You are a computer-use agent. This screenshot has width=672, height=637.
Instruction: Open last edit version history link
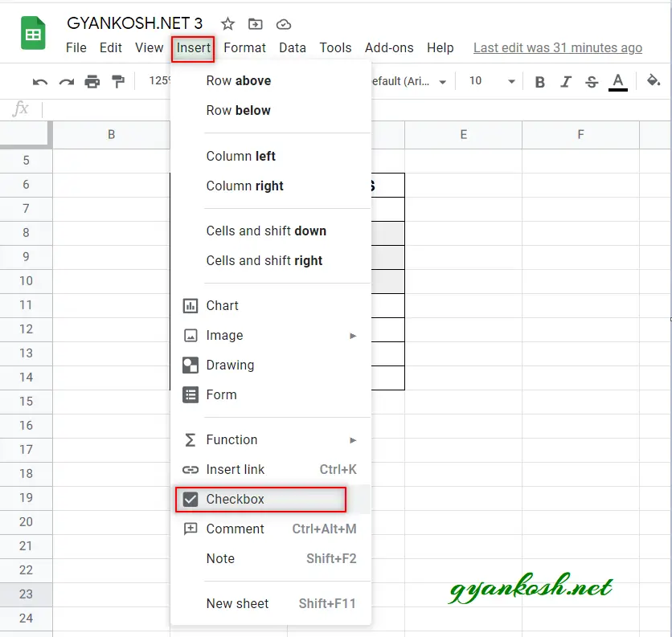tap(558, 47)
